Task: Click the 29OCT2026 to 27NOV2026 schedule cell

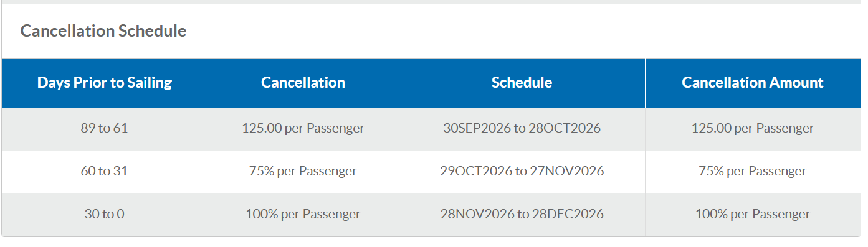Action: (x=522, y=171)
